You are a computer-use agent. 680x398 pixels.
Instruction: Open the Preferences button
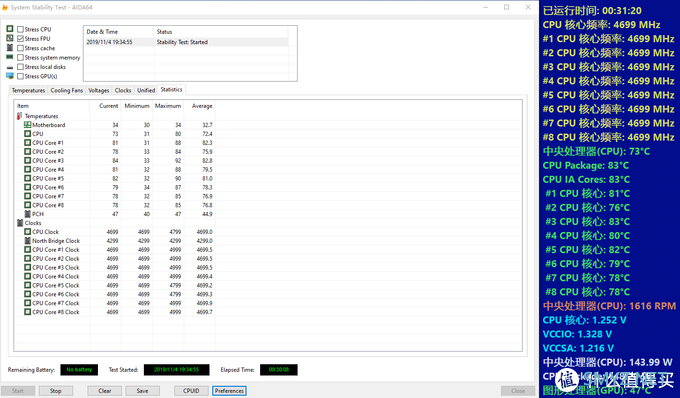[229, 391]
